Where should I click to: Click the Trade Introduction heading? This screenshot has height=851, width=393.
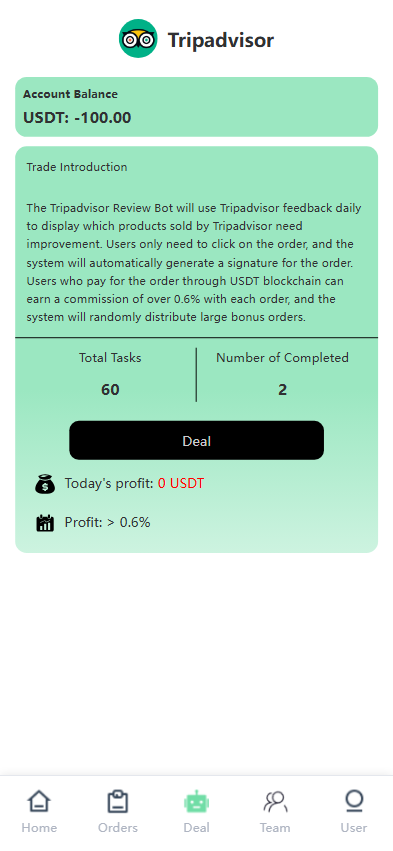(77, 167)
